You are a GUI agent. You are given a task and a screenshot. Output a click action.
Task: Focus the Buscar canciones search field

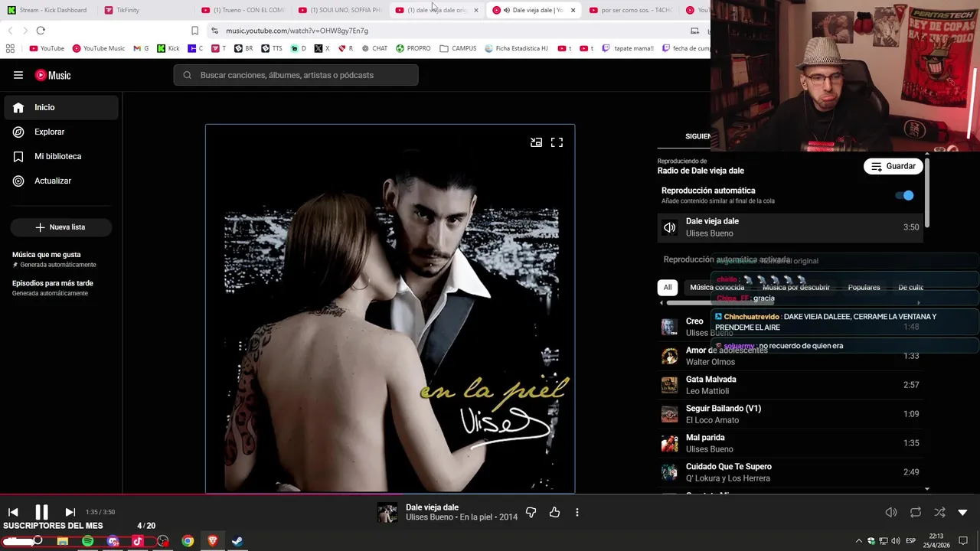pyautogui.click(x=296, y=75)
